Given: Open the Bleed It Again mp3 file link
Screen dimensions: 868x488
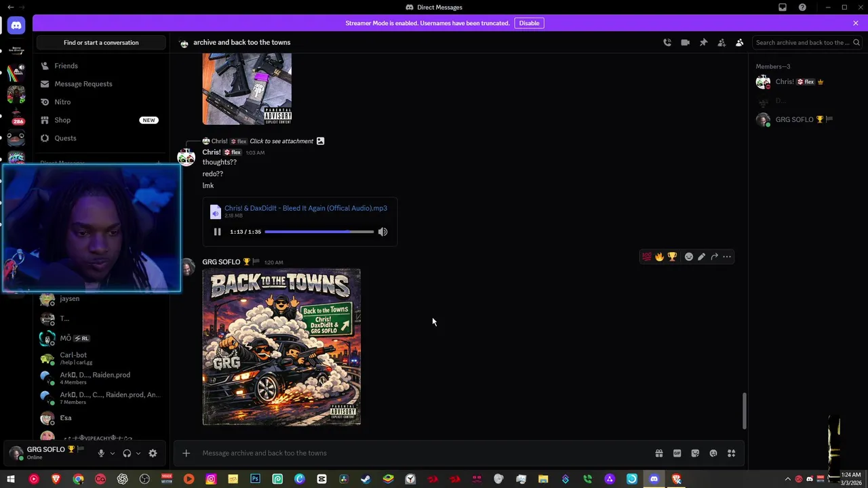Looking at the screenshot, I should coord(306,208).
